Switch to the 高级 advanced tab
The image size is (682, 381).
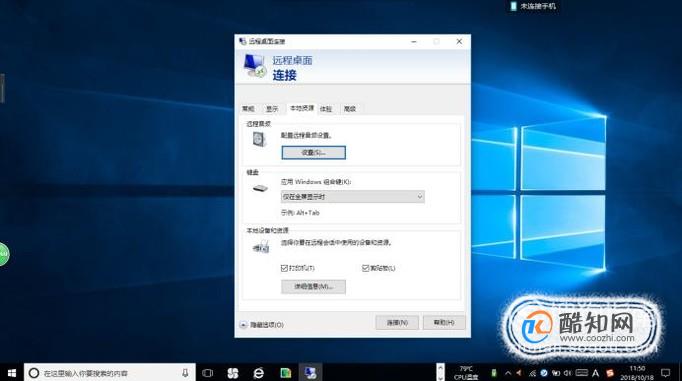[350, 109]
